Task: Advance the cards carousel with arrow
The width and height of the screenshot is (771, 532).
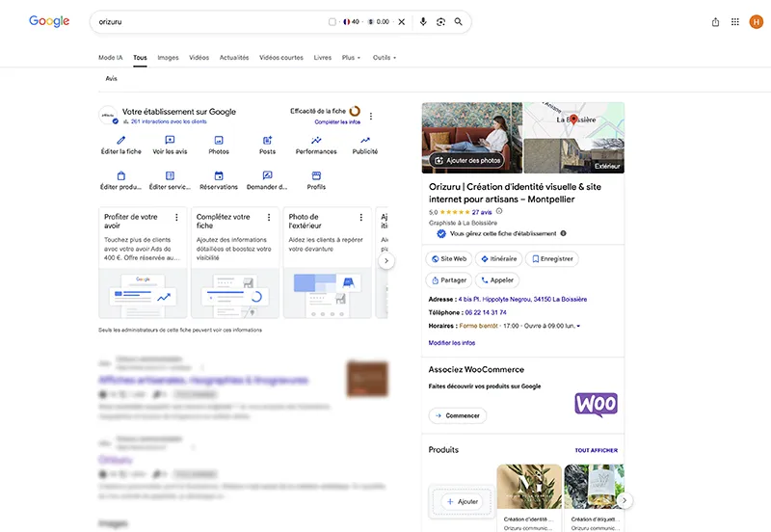Action: [x=386, y=260]
